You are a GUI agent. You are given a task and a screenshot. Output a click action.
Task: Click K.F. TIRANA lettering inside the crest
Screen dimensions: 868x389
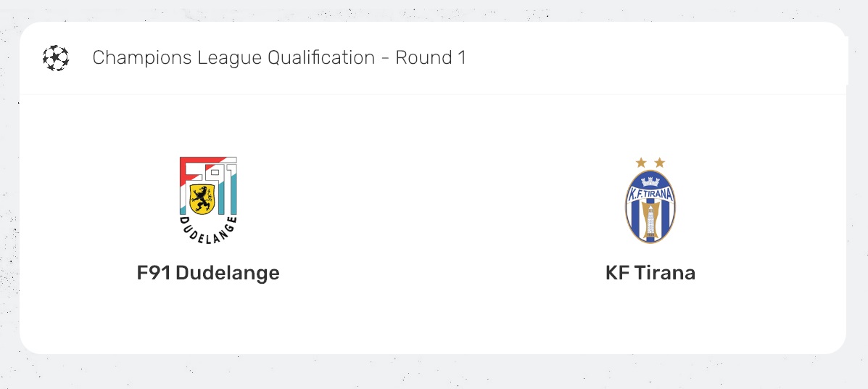click(x=650, y=192)
